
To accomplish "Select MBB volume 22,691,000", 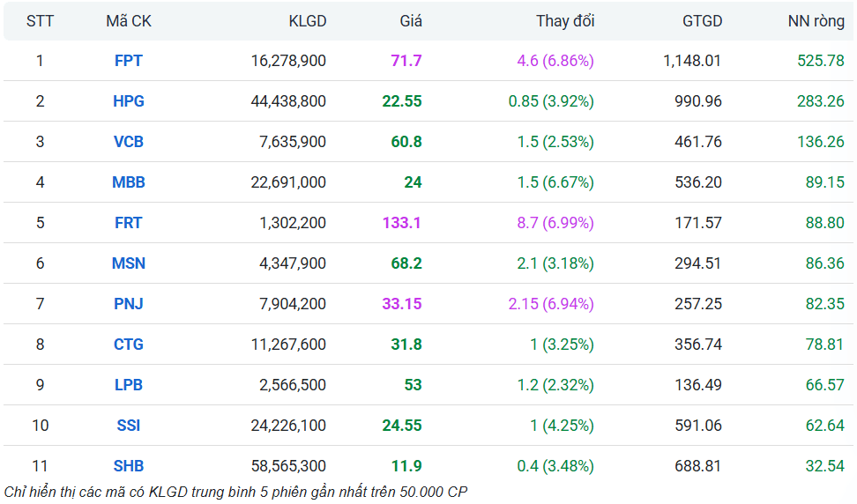I will pyautogui.click(x=288, y=182).
